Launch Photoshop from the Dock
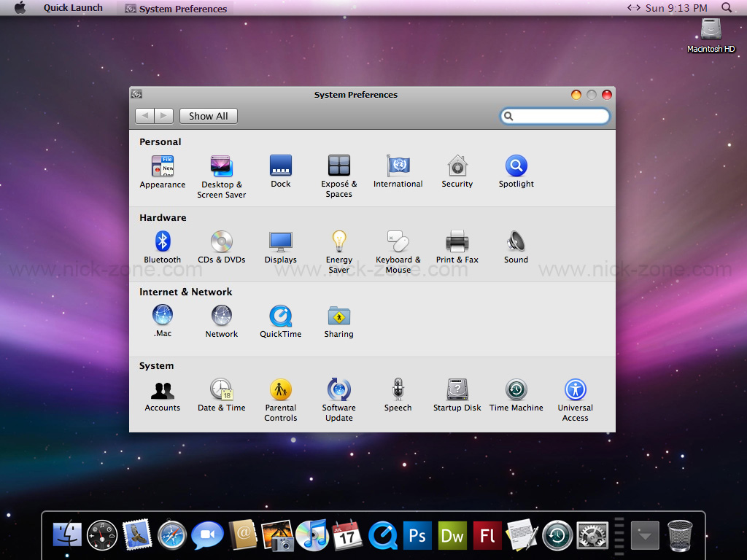The height and width of the screenshot is (560, 747). click(417, 535)
